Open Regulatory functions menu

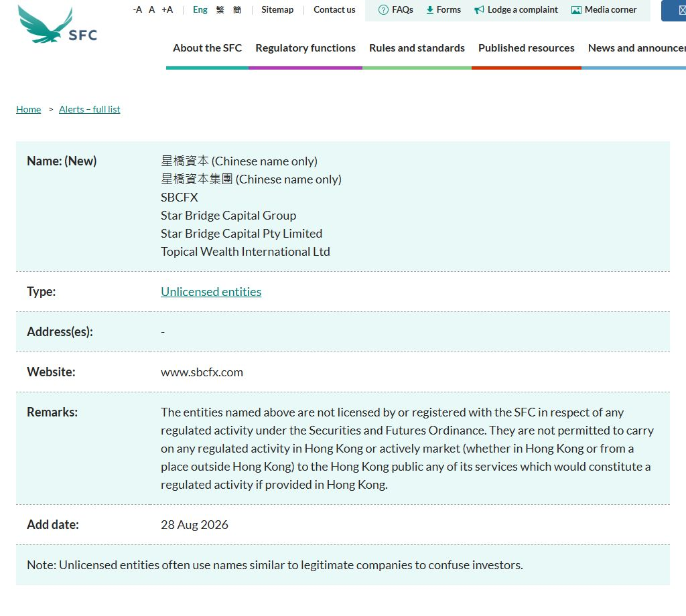(305, 48)
